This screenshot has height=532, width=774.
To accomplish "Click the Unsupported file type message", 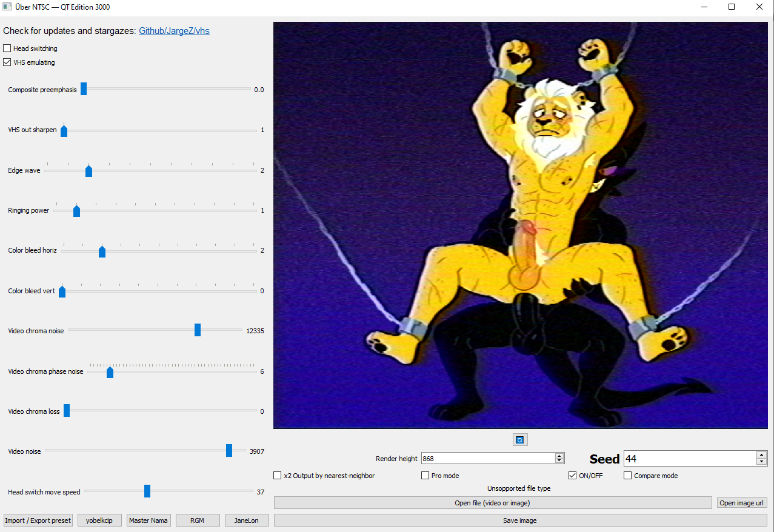I will (519, 488).
